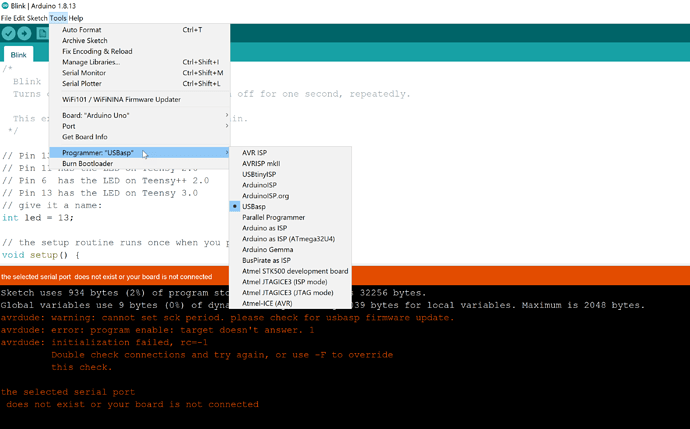Screen dimensions: 690x429
Task: Click the New sketch toolbar icon
Action: pos(42,33)
